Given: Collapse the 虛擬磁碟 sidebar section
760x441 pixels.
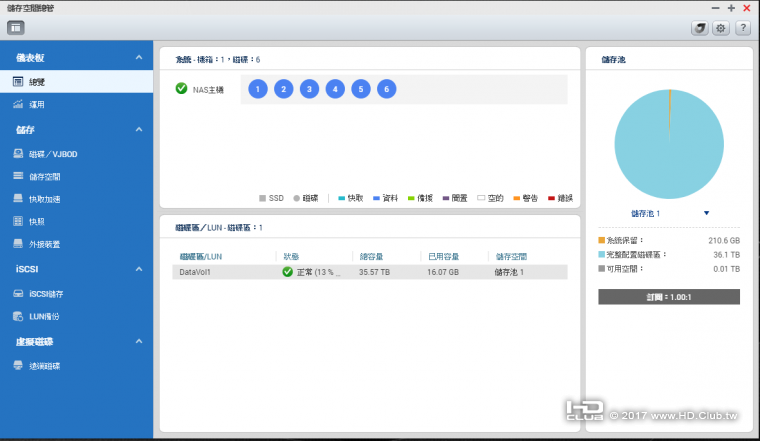Looking at the screenshot, I should click(139, 342).
